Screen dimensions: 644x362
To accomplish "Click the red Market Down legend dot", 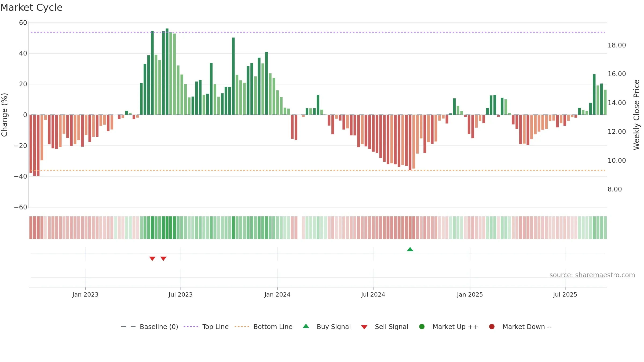I will point(492,327).
